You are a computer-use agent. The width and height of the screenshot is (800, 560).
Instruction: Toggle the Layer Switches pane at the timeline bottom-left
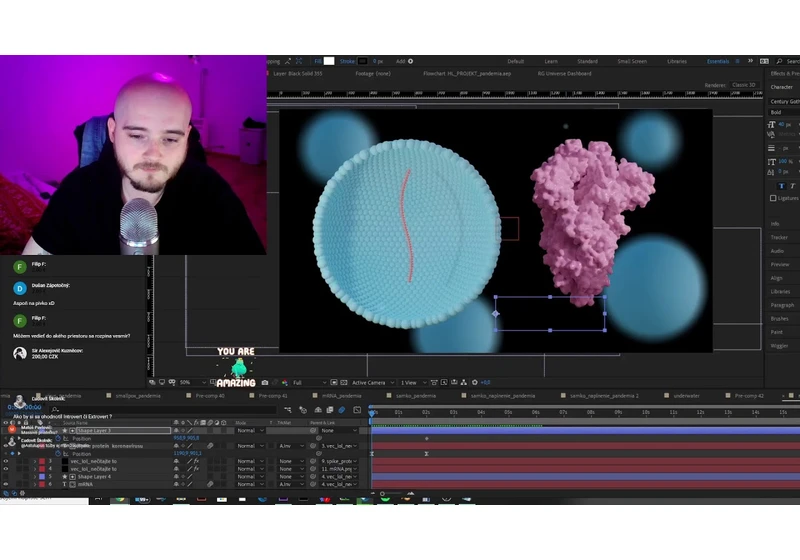pos(6,493)
